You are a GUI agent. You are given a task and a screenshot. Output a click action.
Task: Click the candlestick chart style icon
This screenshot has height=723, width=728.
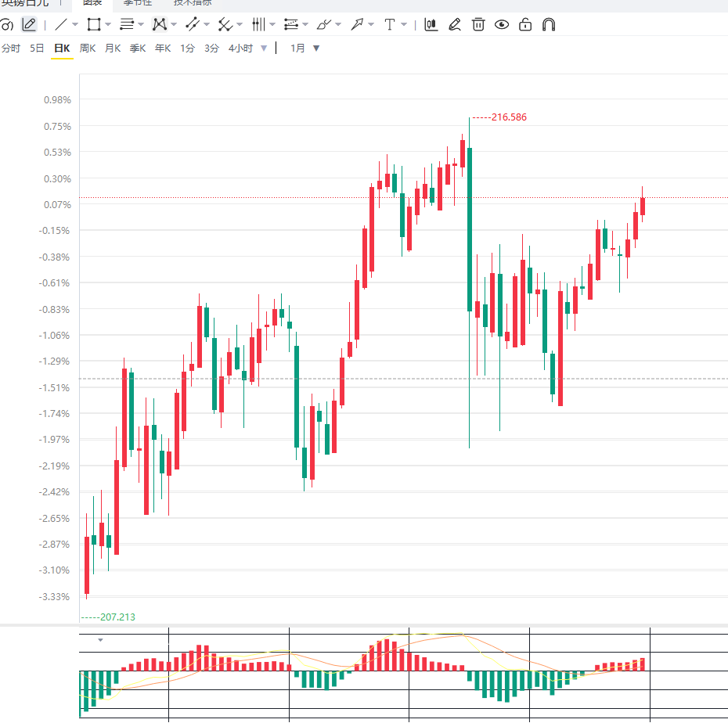431,24
